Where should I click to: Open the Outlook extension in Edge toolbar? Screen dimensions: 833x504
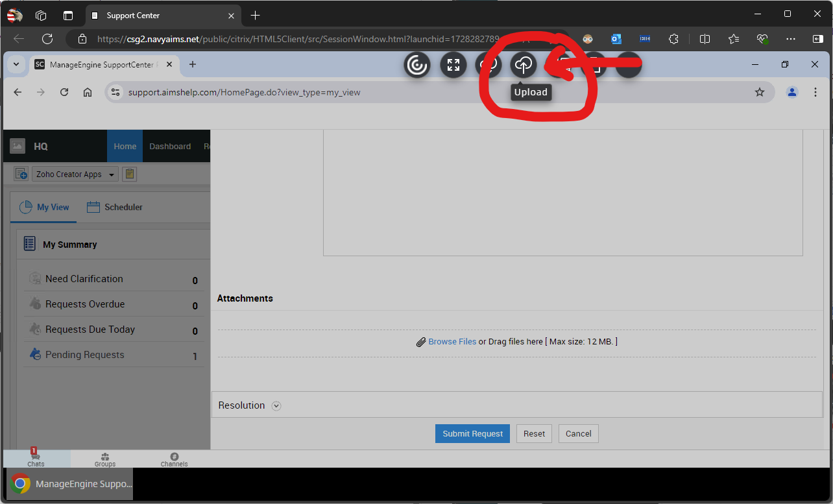point(616,39)
